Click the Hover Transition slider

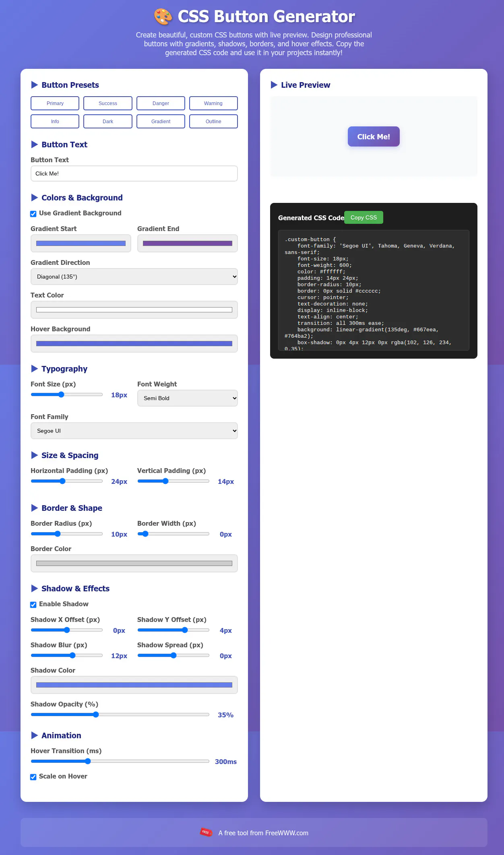pos(120,761)
